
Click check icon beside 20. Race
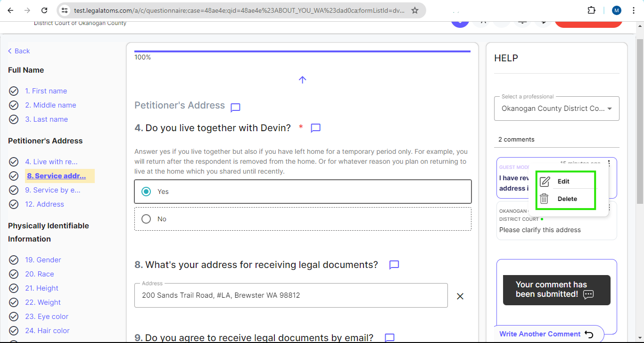(x=14, y=274)
